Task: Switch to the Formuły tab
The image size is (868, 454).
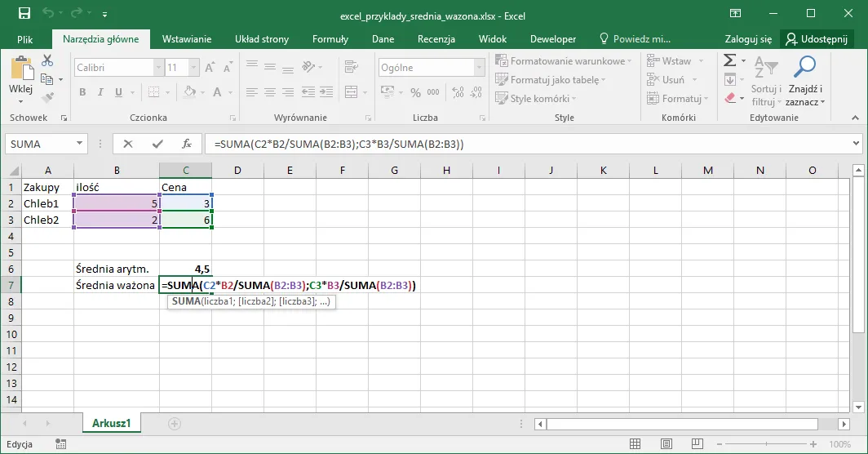Action: [330, 39]
